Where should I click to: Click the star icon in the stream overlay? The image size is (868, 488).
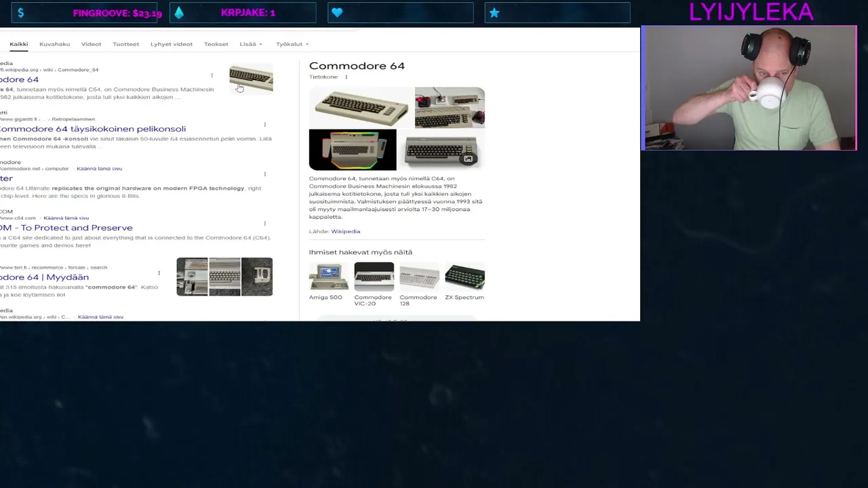(494, 13)
